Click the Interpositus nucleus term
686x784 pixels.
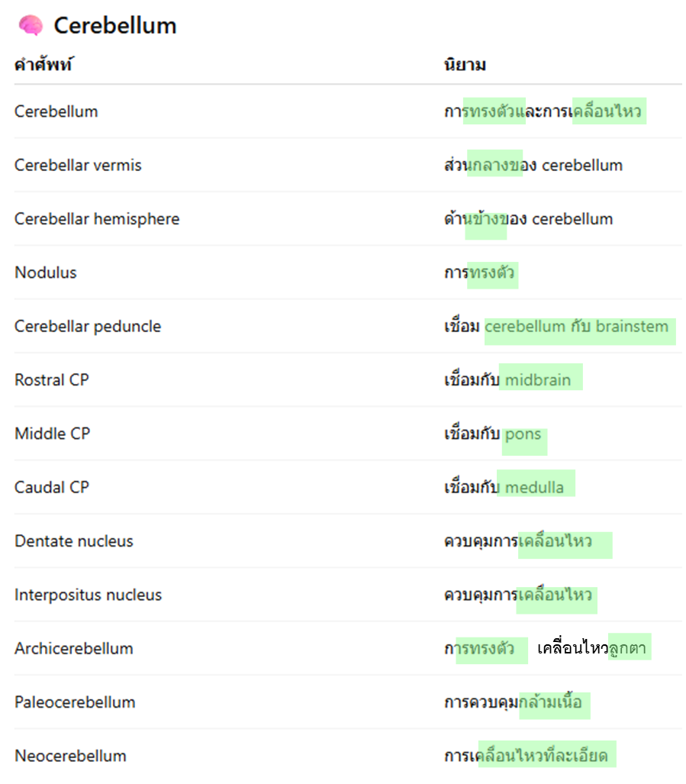[x=89, y=595]
